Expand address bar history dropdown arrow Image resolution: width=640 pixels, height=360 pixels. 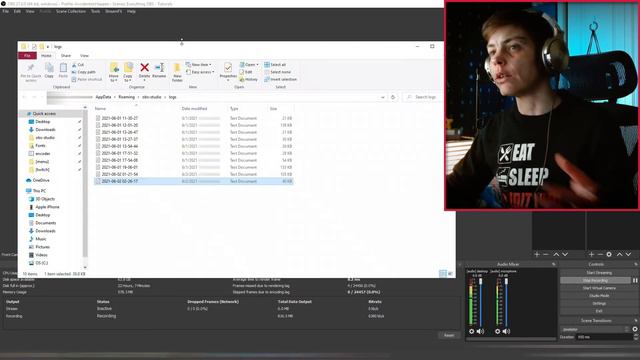point(382,97)
